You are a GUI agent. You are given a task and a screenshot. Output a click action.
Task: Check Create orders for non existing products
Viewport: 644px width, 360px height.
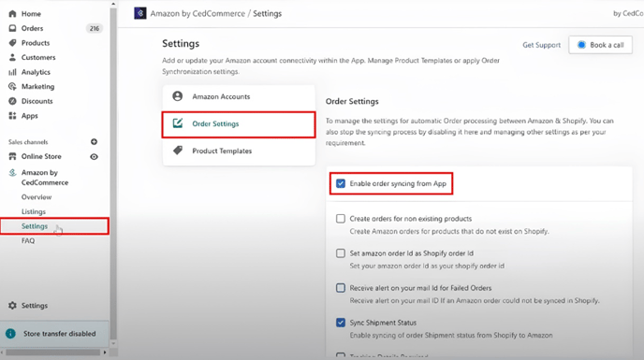(x=341, y=219)
